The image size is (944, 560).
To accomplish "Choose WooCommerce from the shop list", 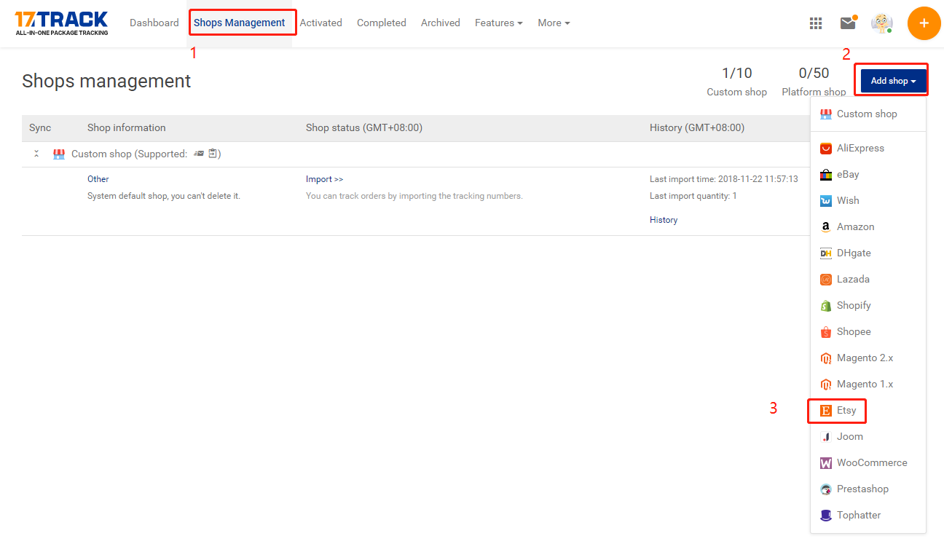I will click(871, 463).
